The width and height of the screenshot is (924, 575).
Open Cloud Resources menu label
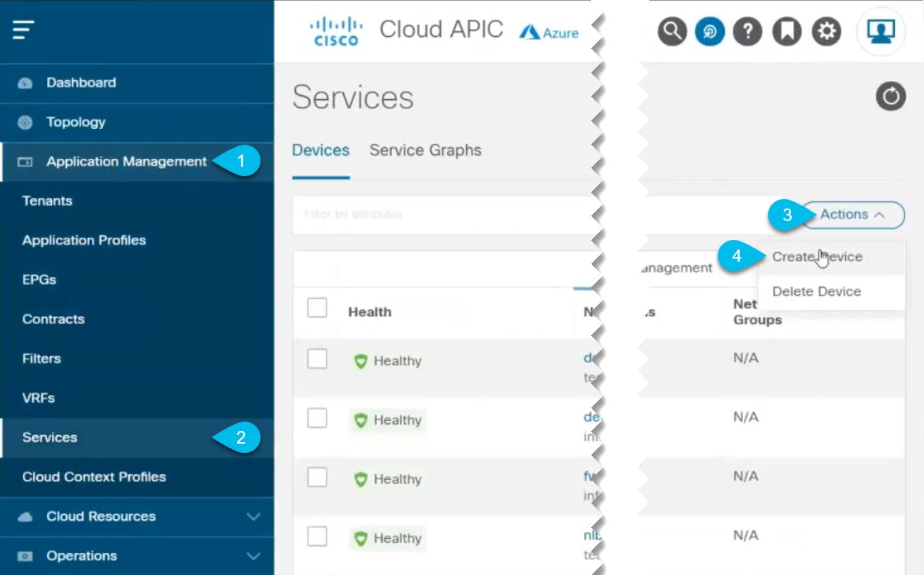(x=101, y=517)
